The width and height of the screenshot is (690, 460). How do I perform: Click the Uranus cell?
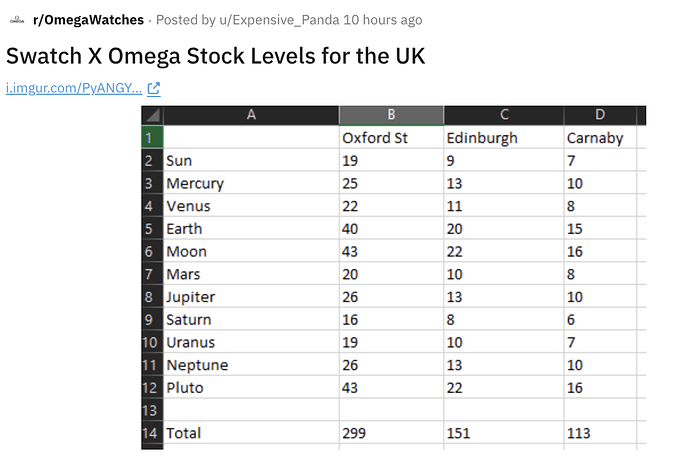pos(251,342)
